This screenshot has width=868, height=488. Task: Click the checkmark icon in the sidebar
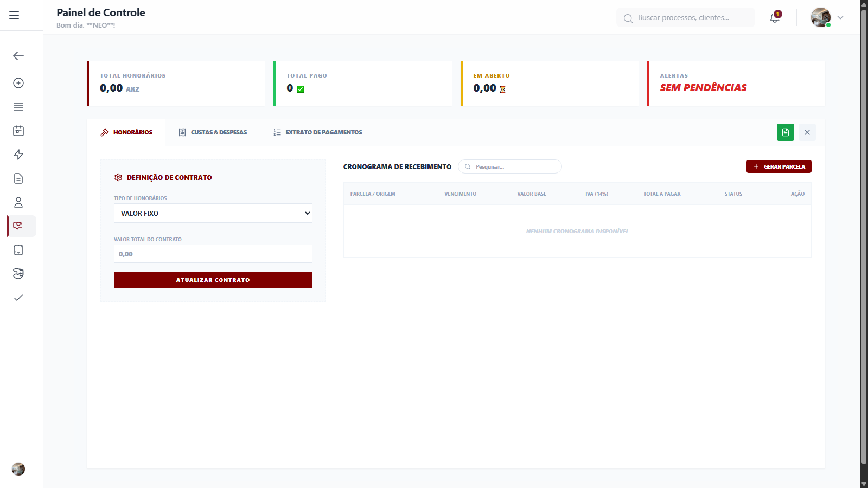click(x=18, y=298)
